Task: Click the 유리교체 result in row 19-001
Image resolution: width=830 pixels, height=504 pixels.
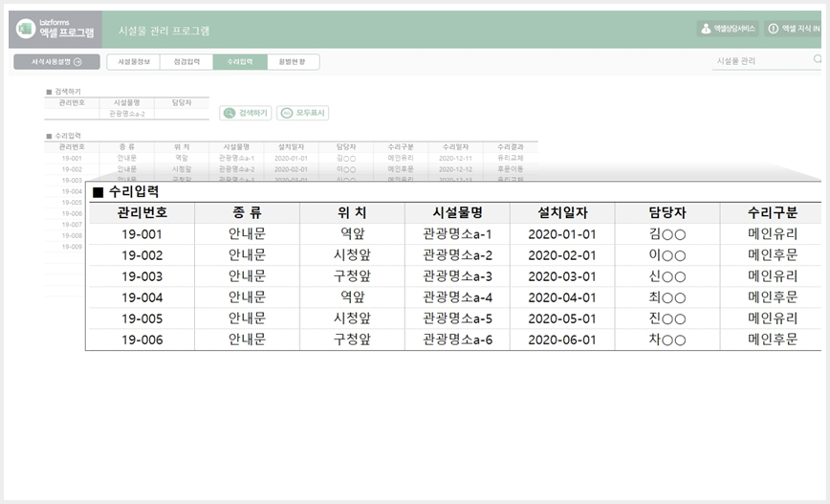Action: tap(511, 158)
